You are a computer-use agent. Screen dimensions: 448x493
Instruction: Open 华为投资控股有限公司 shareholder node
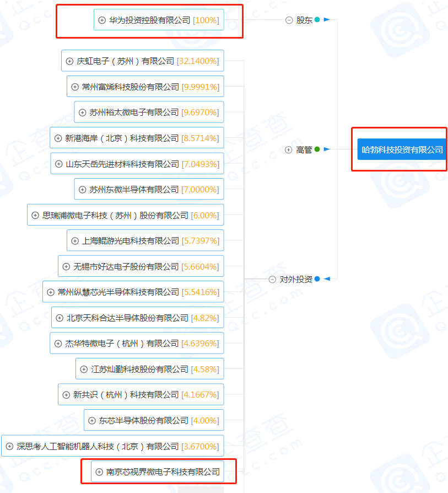pos(159,20)
